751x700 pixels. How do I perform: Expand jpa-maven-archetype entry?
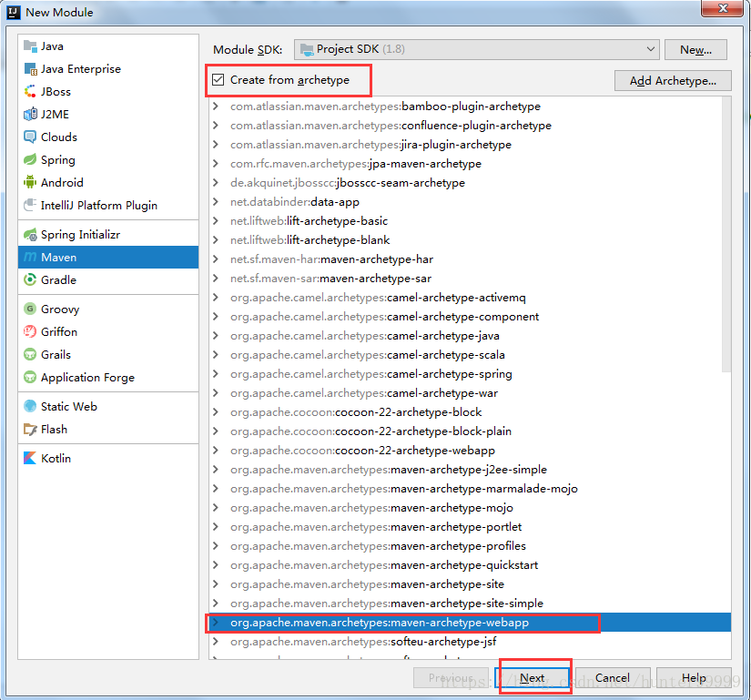pos(216,164)
